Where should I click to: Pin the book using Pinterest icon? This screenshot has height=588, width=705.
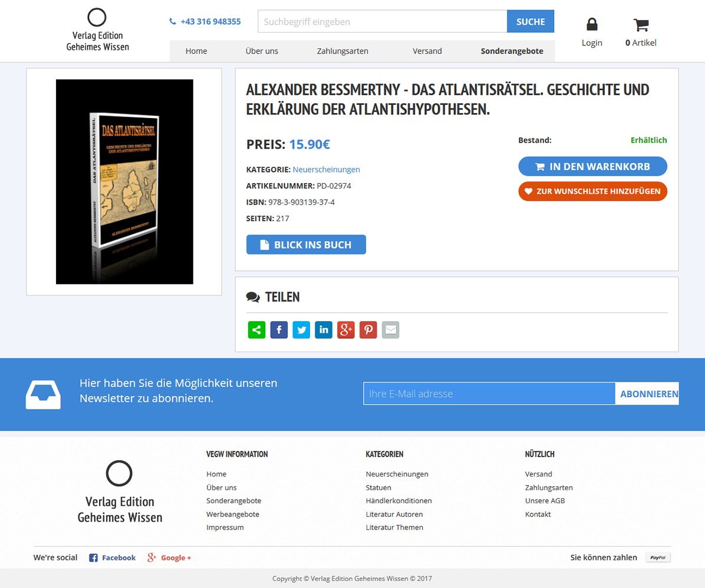[368, 329]
